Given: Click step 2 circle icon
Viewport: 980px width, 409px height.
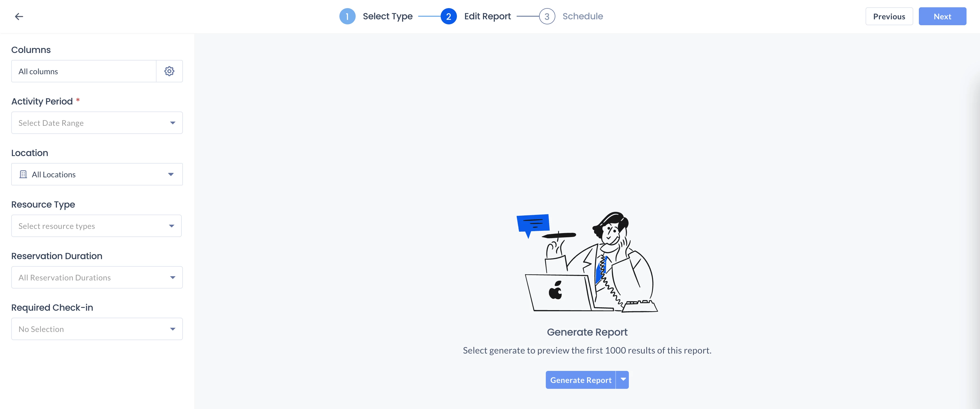Looking at the screenshot, I should [x=448, y=16].
